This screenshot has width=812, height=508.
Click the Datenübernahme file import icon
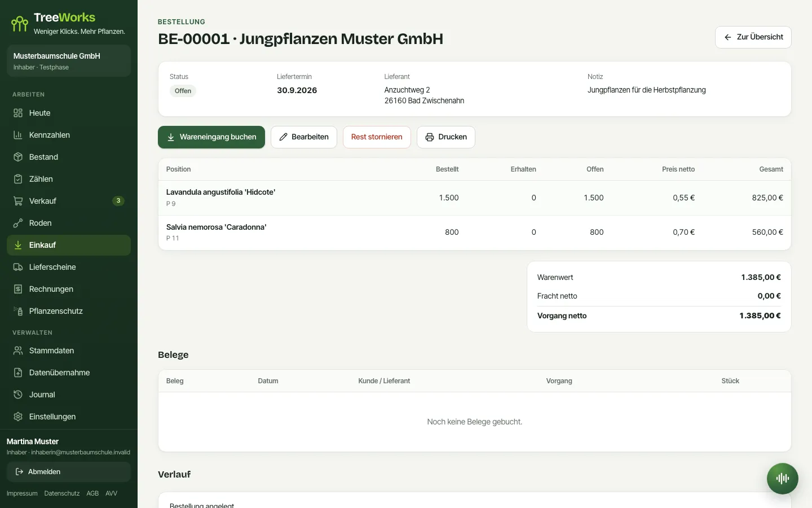point(18,373)
